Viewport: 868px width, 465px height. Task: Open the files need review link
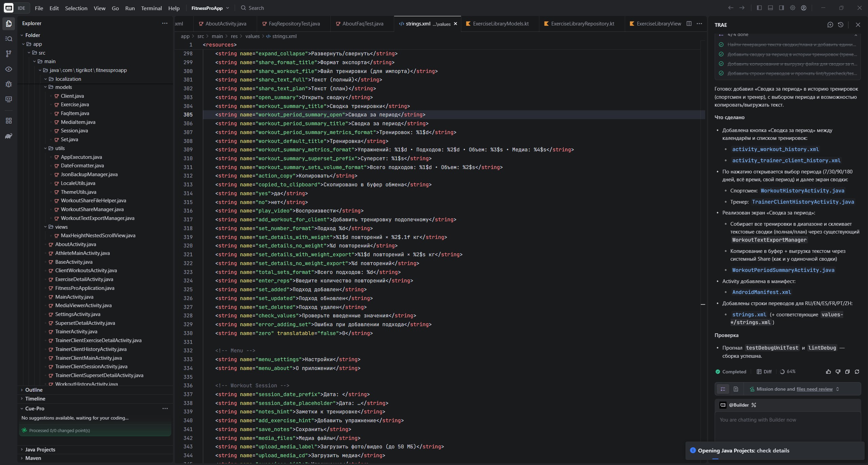[814, 389]
